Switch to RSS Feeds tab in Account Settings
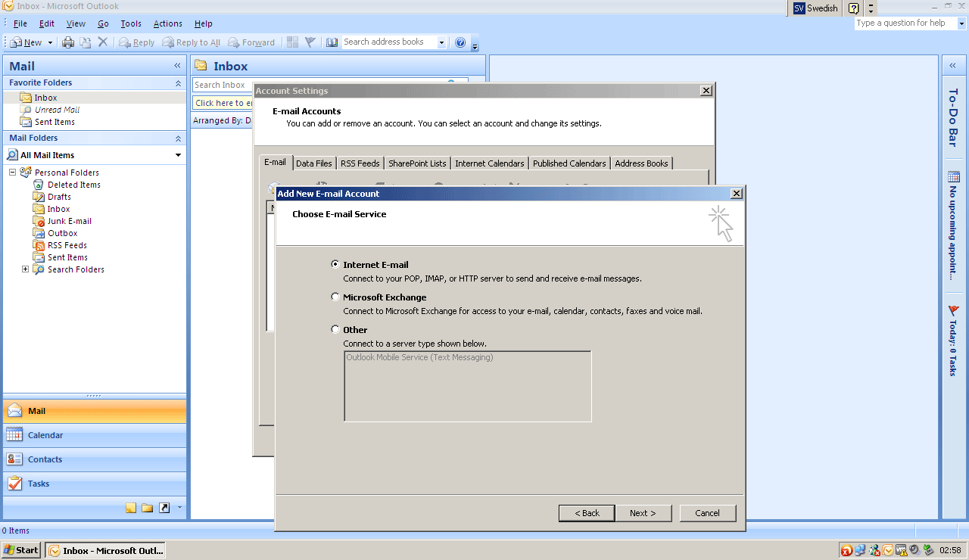This screenshot has height=560, width=969. coord(360,163)
